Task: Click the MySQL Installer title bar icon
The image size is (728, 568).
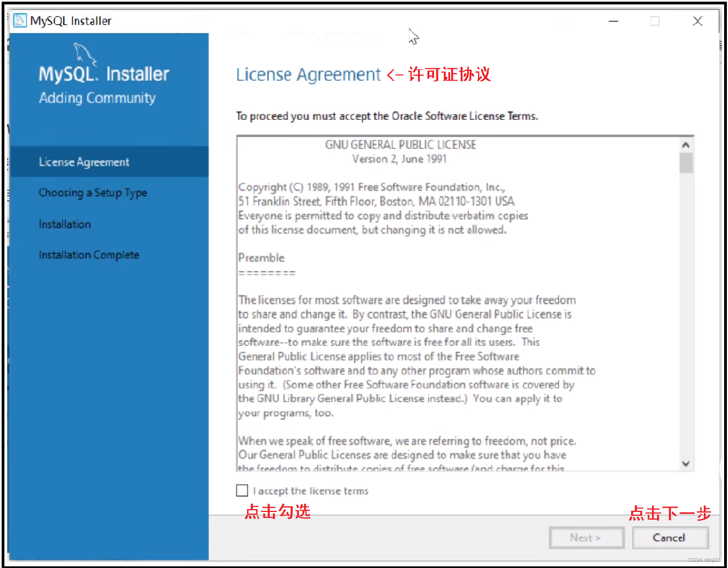Action: click(20, 21)
